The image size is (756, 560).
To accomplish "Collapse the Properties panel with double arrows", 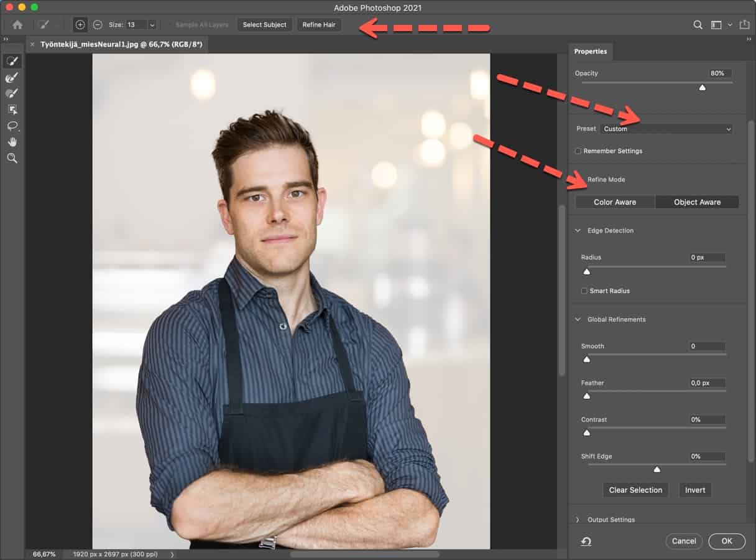I will pos(749,40).
